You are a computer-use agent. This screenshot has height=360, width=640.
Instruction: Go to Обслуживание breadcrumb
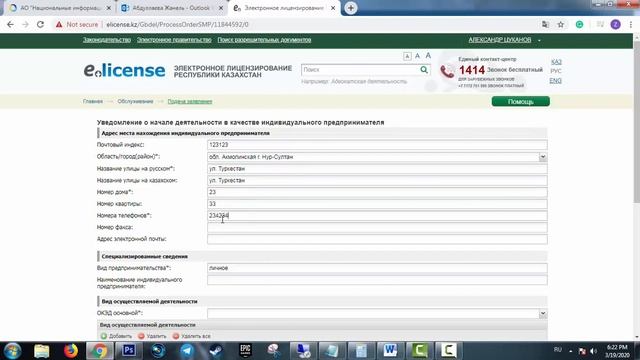[136, 101]
